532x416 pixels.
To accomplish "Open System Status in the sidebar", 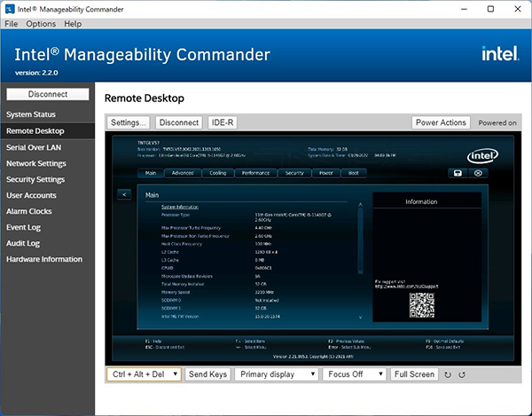I will click(48, 114).
